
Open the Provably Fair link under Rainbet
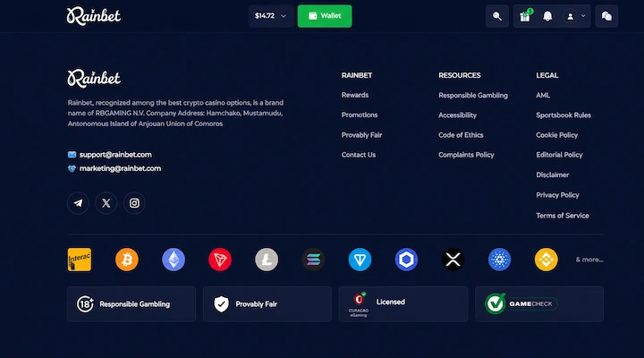[x=362, y=135]
